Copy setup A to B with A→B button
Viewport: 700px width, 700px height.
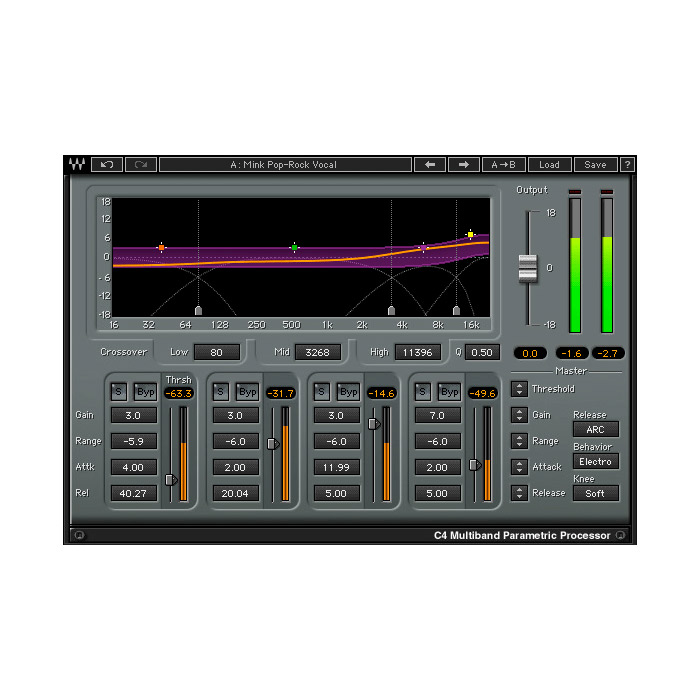504,164
